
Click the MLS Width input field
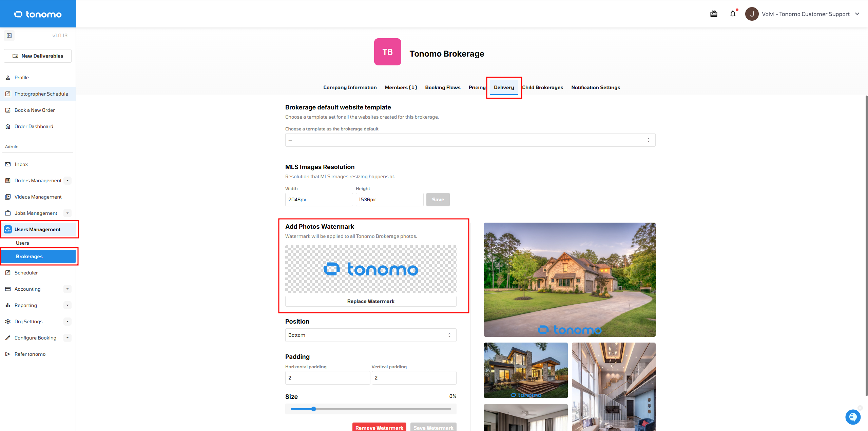319,200
